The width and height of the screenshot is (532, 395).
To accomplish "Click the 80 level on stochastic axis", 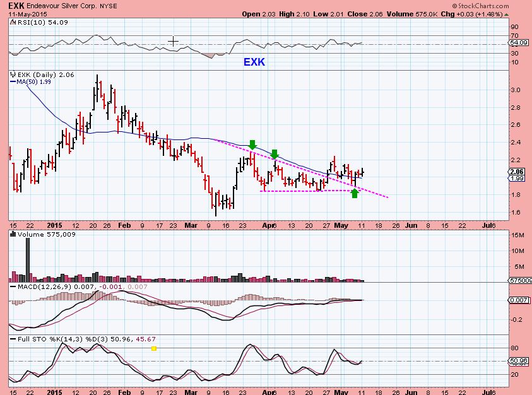I will point(514,348).
